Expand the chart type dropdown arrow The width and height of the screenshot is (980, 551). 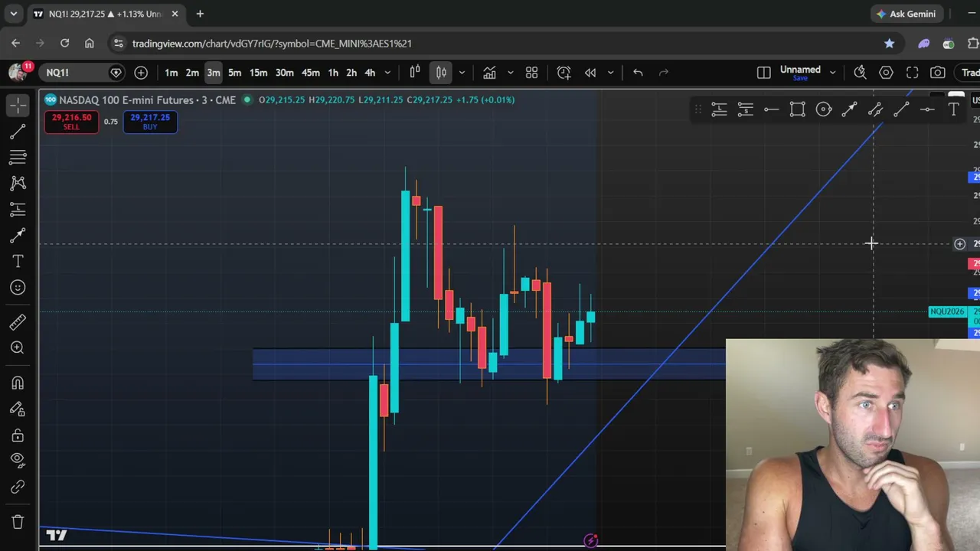(x=462, y=73)
